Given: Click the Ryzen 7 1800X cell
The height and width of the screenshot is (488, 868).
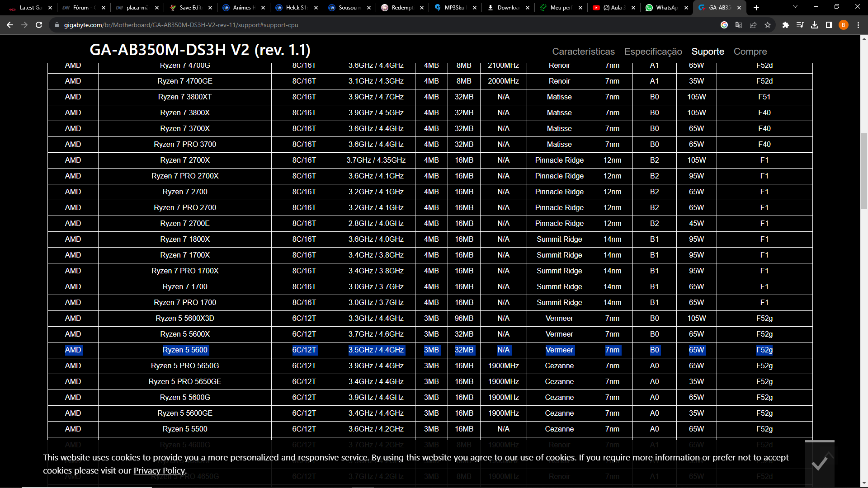Looking at the screenshot, I should click(x=185, y=239).
